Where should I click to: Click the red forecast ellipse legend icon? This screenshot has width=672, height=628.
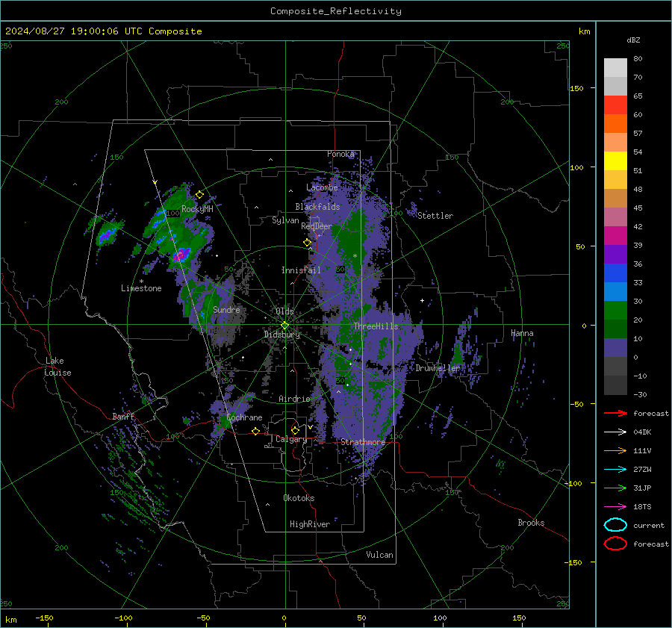pyautogui.click(x=615, y=544)
